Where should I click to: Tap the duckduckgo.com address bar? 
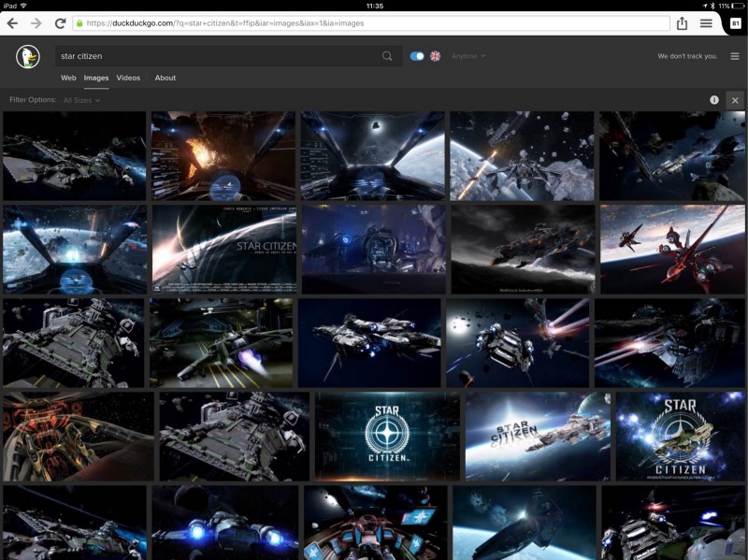point(371,22)
